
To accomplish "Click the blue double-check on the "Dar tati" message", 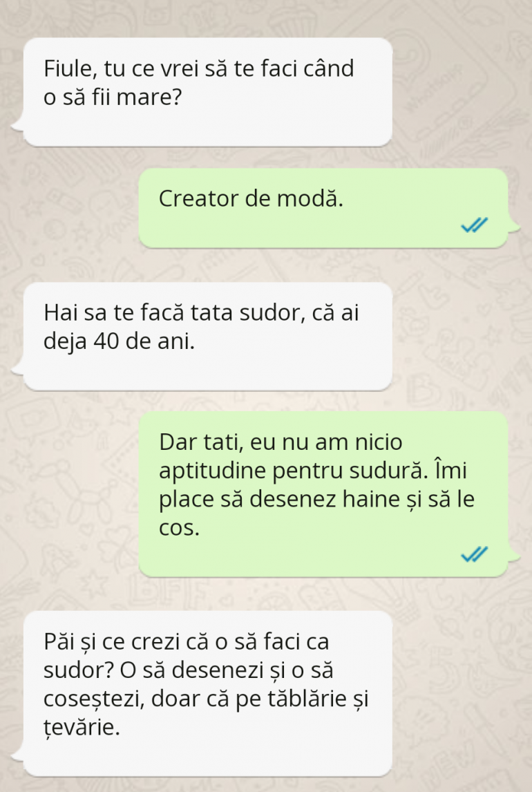I will [x=475, y=554].
